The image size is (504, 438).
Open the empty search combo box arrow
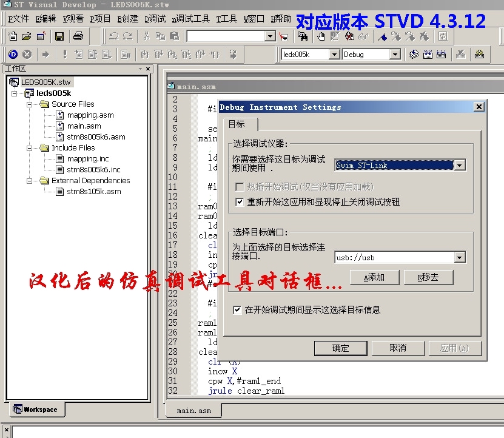click(x=270, y=36)
